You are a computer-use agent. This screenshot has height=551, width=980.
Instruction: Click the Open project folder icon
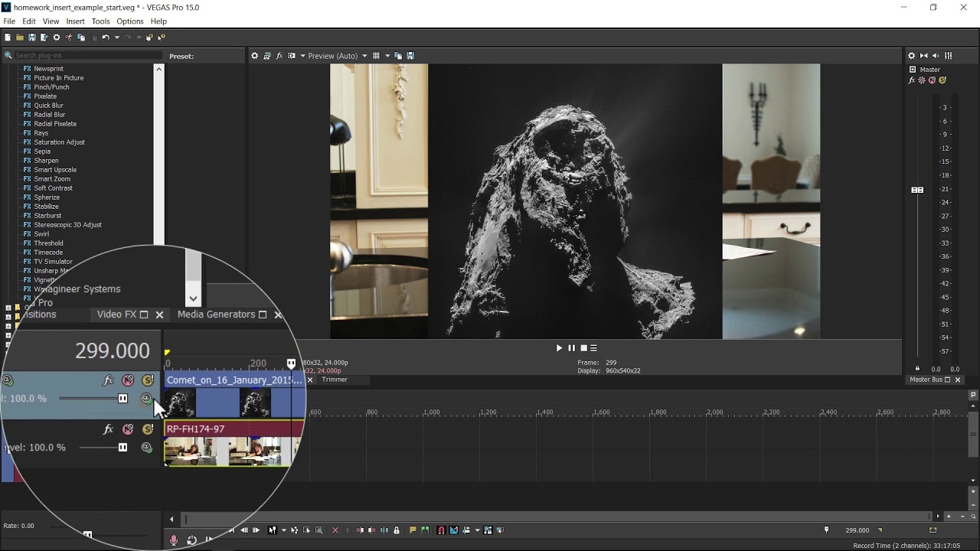click(20, 37)
